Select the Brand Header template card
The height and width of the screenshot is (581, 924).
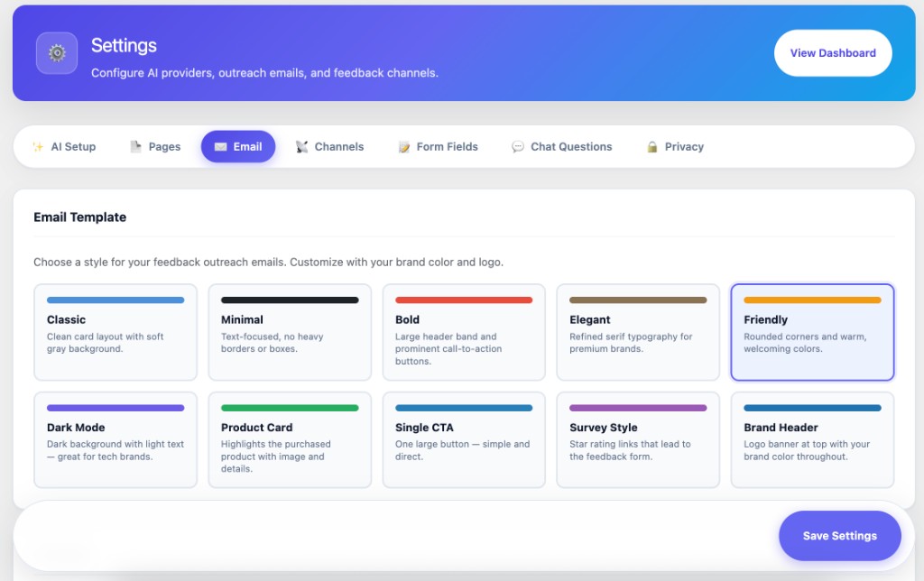pyautogui.click(x=813, y=440)
